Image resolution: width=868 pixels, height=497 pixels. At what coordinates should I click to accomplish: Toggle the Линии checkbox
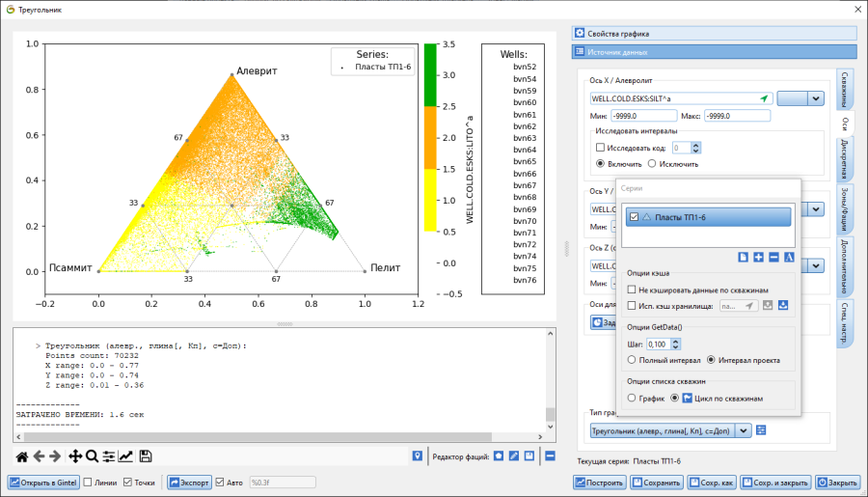88,483
